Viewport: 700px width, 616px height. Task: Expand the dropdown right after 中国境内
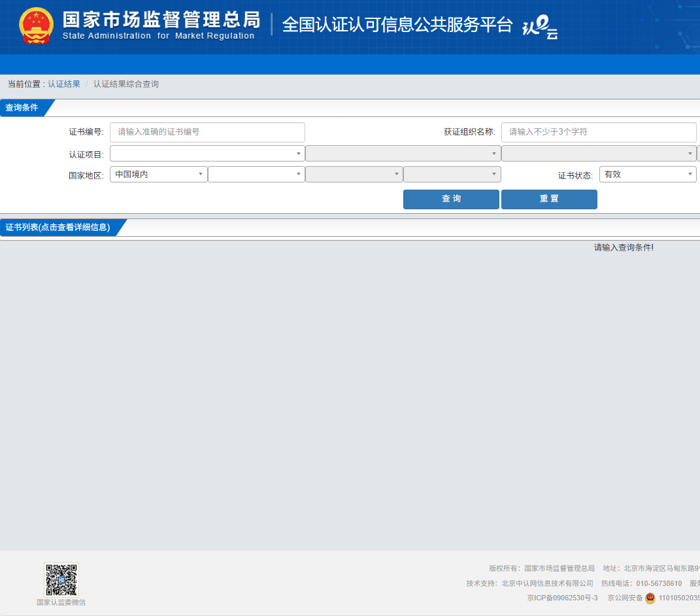pos(256,174)
